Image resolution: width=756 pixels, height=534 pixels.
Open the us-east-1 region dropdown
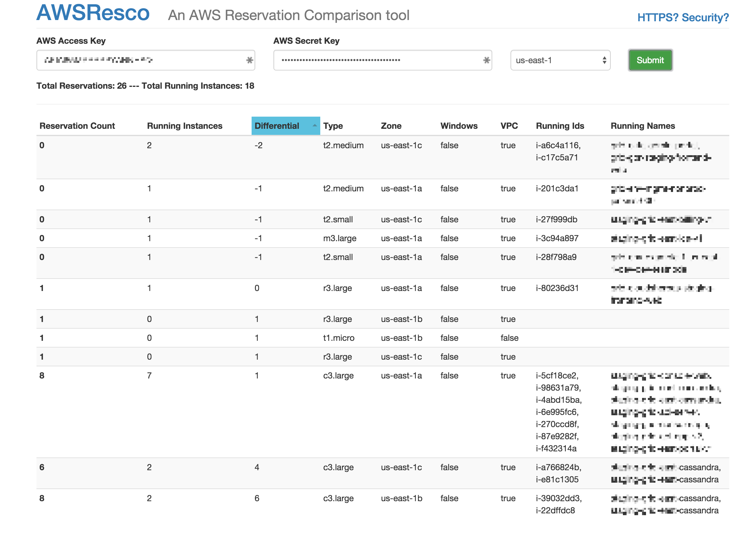(x=560, y=60)
